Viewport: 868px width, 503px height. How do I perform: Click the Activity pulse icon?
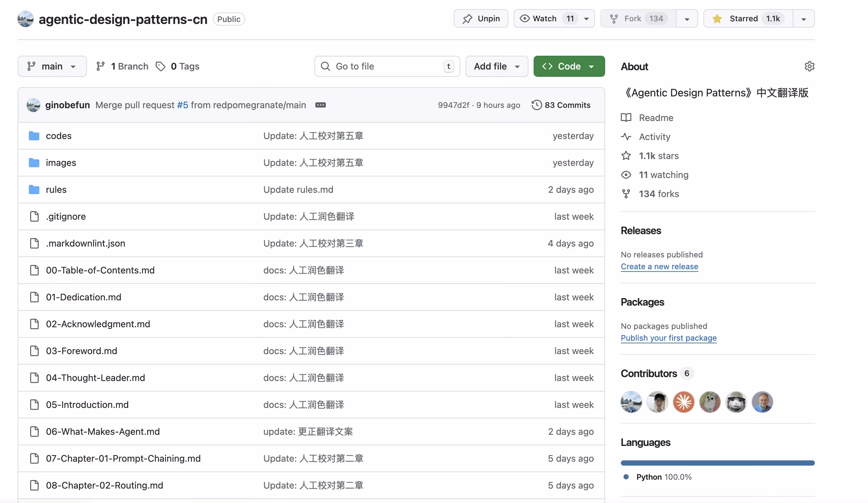pos(626,137)
